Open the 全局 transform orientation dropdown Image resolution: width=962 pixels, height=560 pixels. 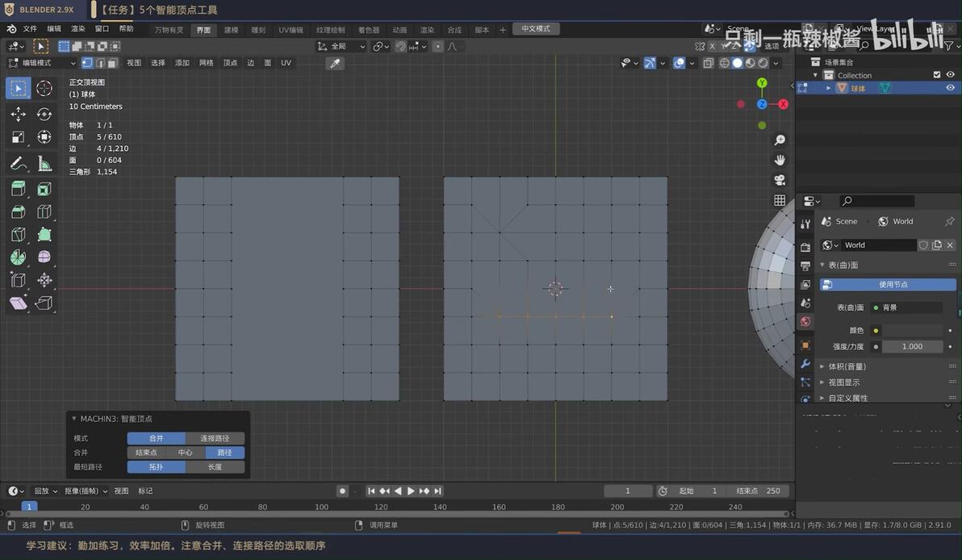coord(341,47)
